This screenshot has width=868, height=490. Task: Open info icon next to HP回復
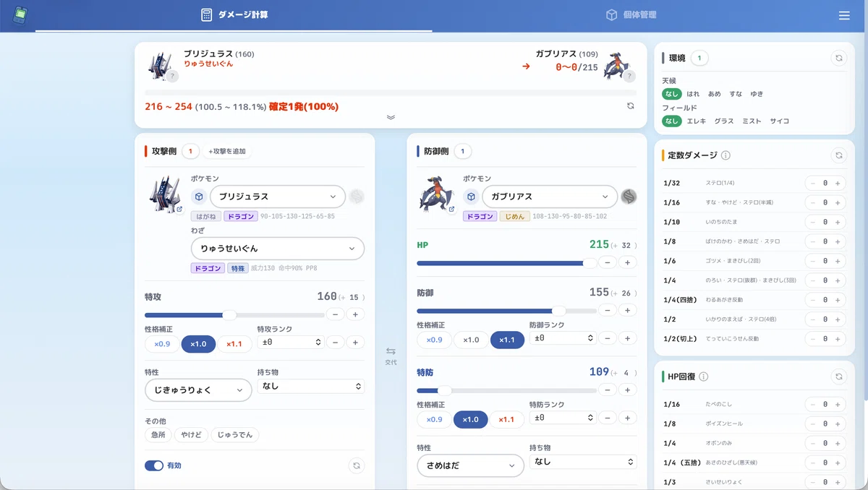[x=704, y=377]
